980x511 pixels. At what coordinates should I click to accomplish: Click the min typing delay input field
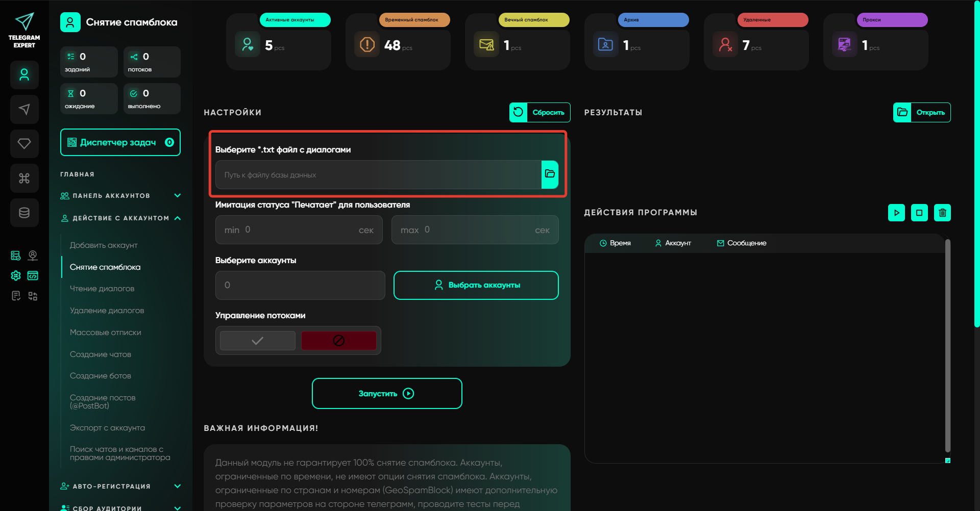pos(299,230)
